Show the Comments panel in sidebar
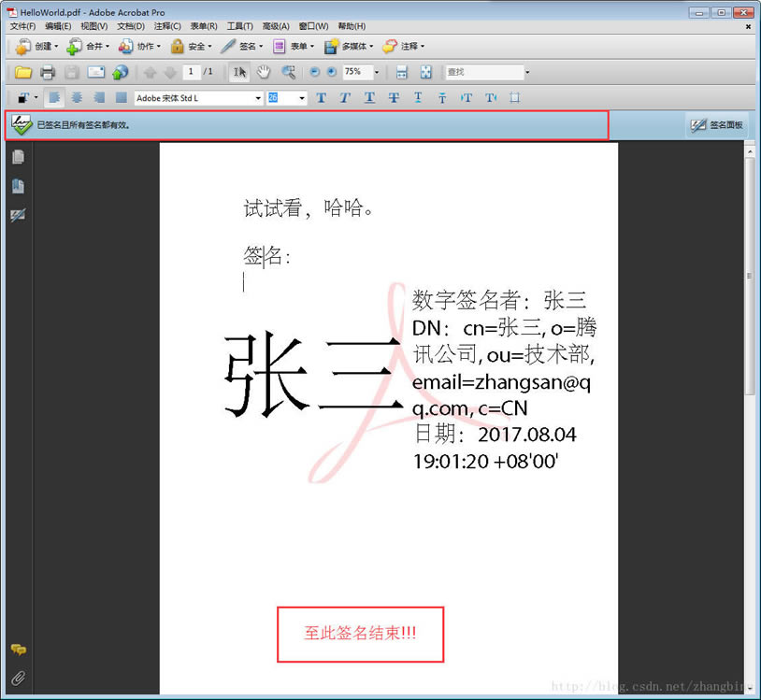 coord(19,650)
